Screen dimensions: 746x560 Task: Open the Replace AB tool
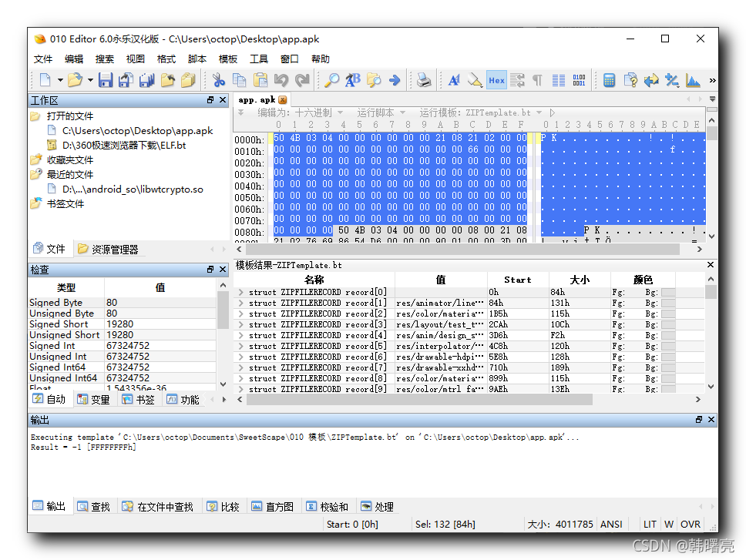tap(352, 80)
